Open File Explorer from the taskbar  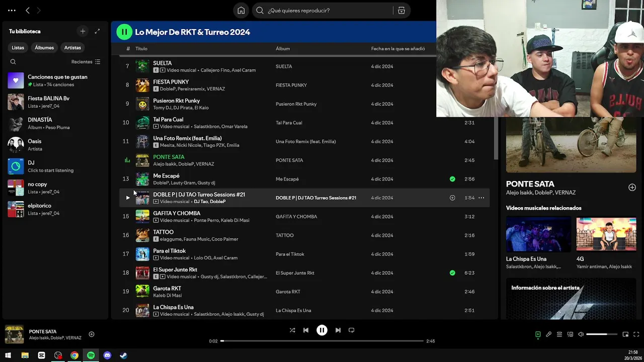pyautogui.click(x=25, y=355)
